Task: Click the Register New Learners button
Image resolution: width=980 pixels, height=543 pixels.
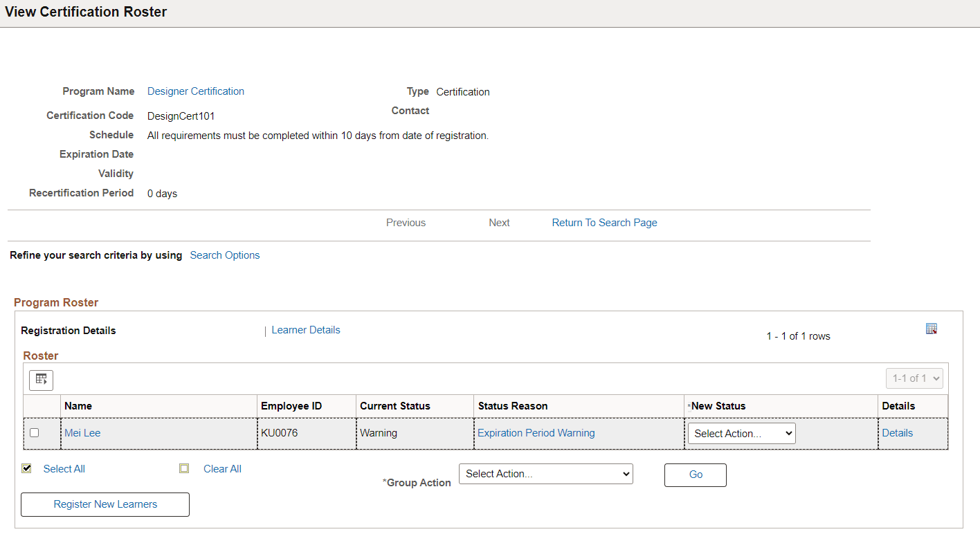Action: [x=105, y=504]
